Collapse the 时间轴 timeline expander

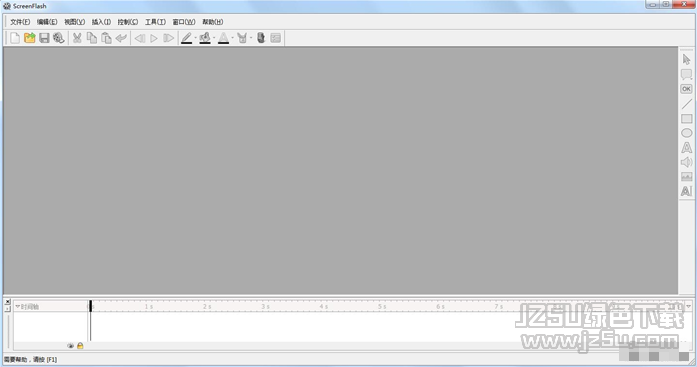tap(17, 307)
